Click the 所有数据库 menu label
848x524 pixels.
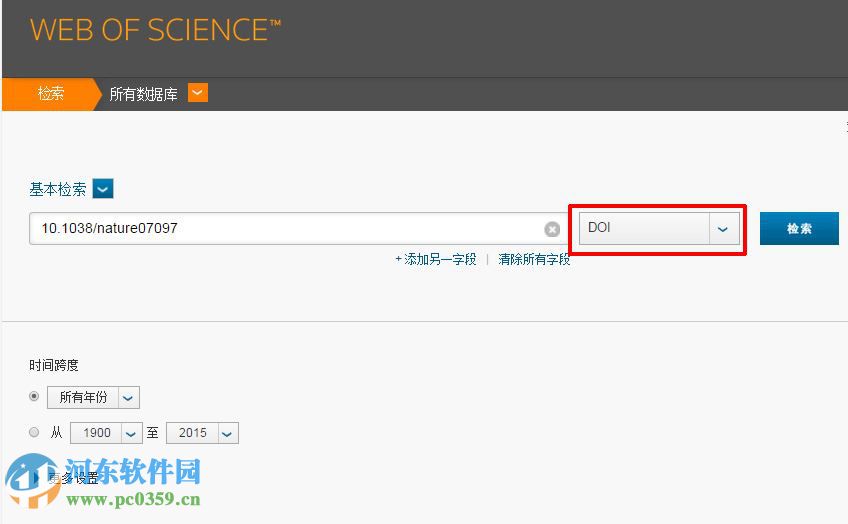143,94
